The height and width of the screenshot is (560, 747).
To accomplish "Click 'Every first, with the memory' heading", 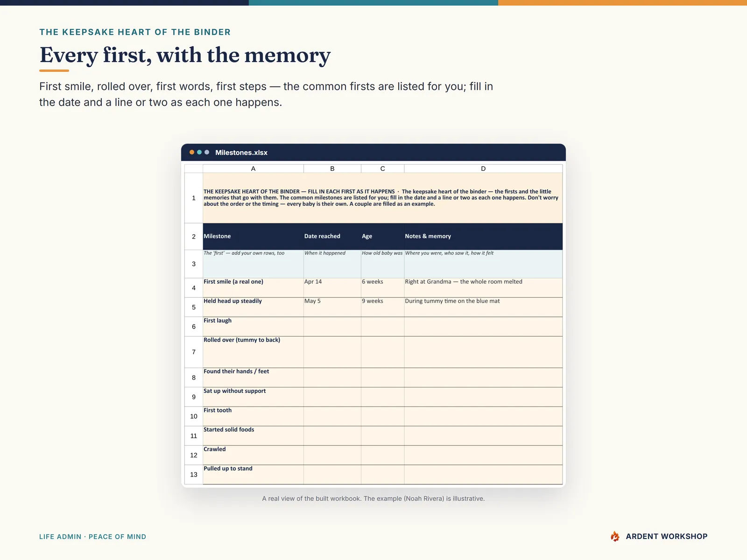I will (185, 55).
